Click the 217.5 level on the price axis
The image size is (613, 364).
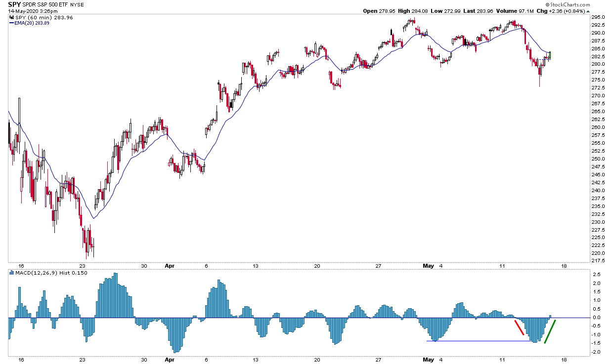598,261
